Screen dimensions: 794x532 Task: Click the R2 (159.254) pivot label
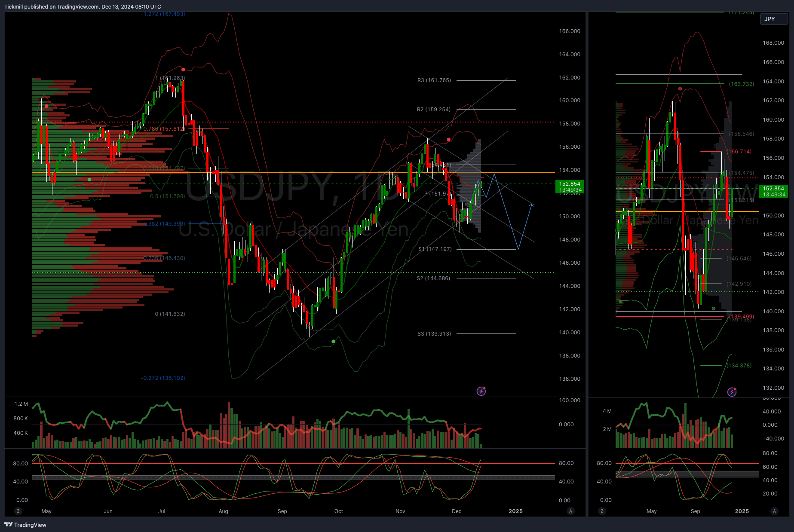pyautogui.click(x=434, y=110)
